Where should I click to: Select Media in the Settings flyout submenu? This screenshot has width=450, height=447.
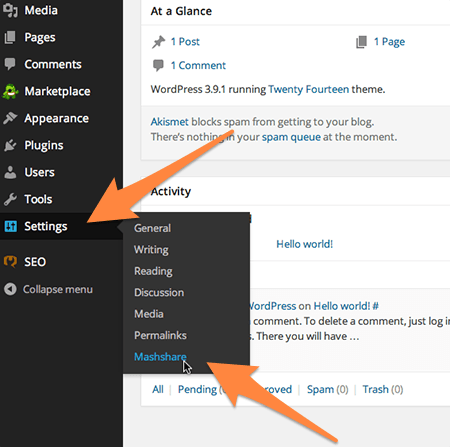coord(149,314)
